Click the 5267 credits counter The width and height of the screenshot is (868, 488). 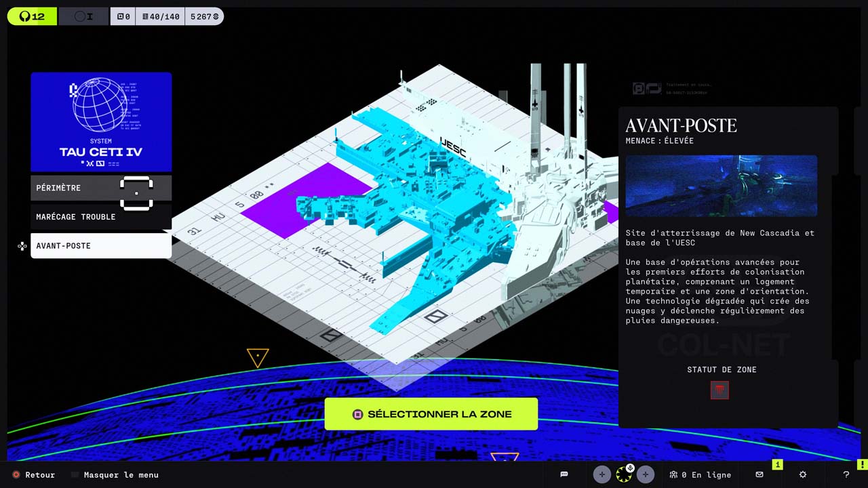pos(204,16)
